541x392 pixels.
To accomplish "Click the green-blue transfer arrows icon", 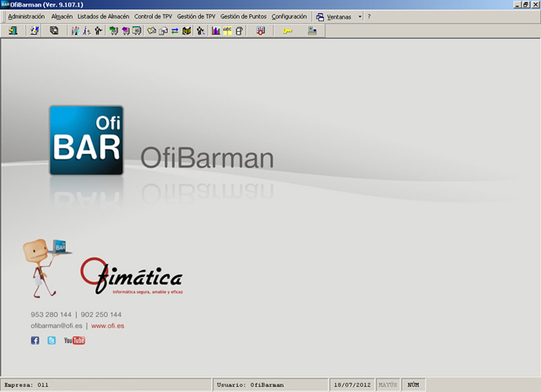I will (175, 31).
